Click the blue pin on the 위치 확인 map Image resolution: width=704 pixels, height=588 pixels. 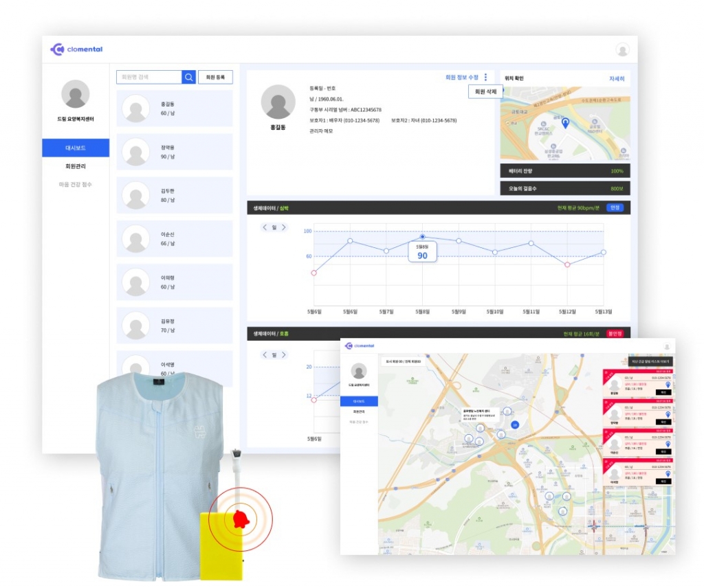pyautogui.click(x=565, y=122)
